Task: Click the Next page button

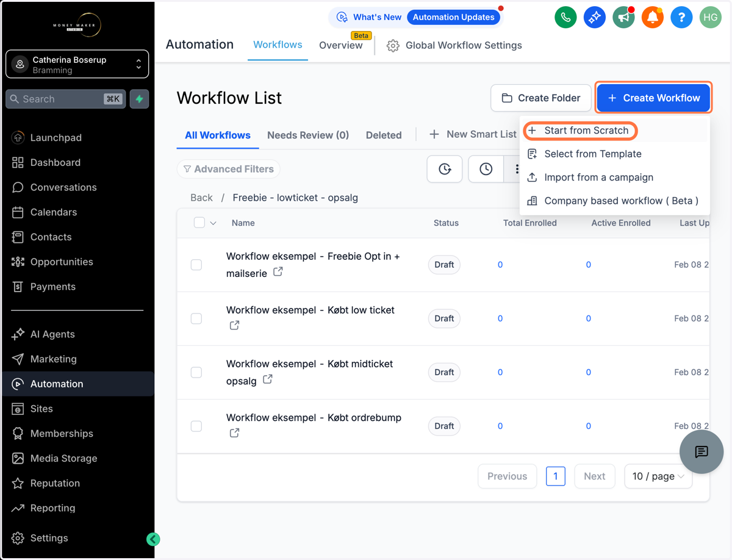Action: [x=595, y=476]
